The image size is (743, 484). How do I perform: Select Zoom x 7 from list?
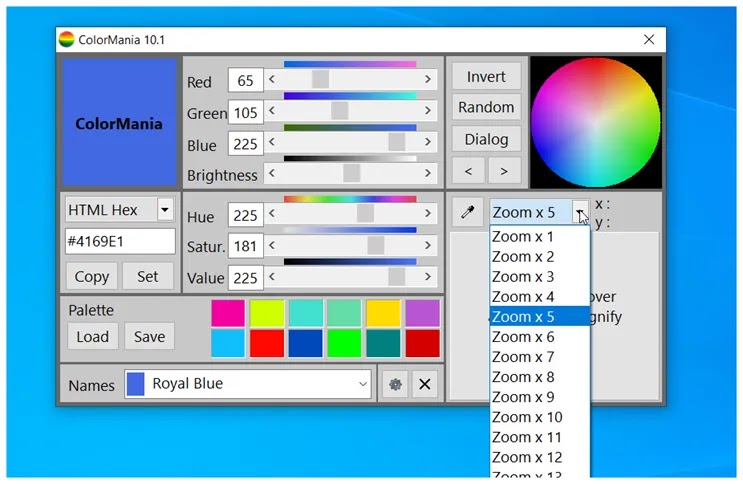[540, 357]
